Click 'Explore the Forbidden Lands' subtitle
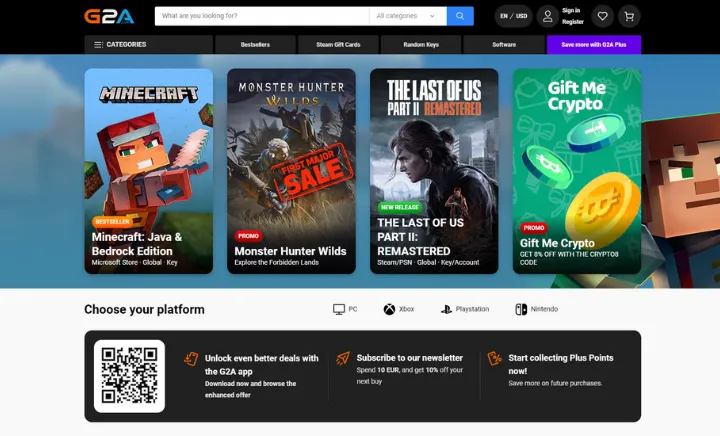720x436 pixels. [x=276, y=263]
